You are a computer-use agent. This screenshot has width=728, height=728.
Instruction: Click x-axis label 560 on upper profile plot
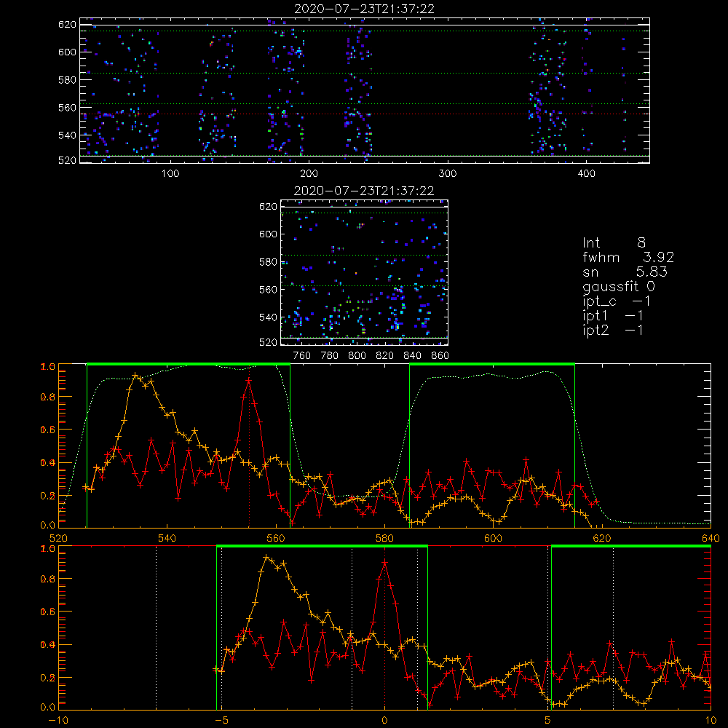pos(276,538)
